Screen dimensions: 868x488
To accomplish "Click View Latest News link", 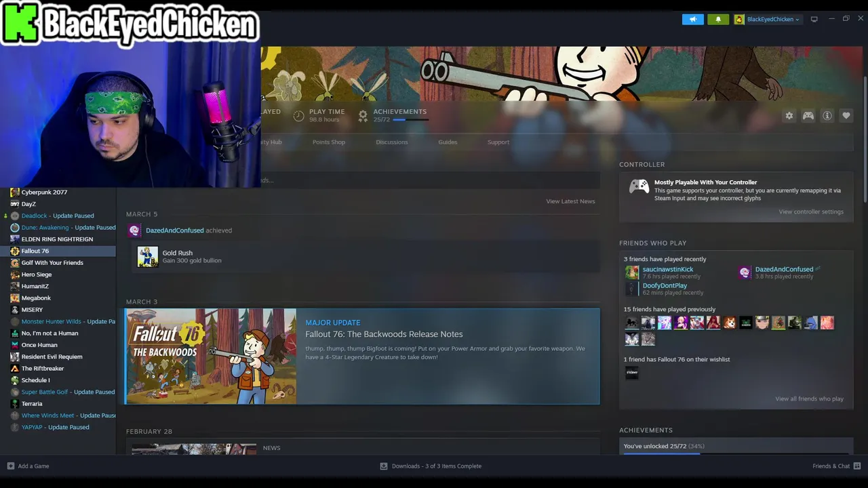I will point(570,201).
